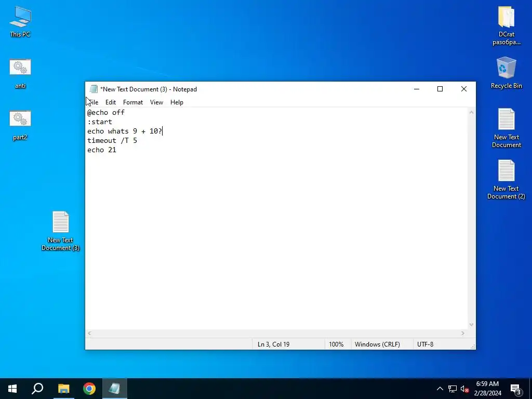Open the View menu in Notepad

156,102
